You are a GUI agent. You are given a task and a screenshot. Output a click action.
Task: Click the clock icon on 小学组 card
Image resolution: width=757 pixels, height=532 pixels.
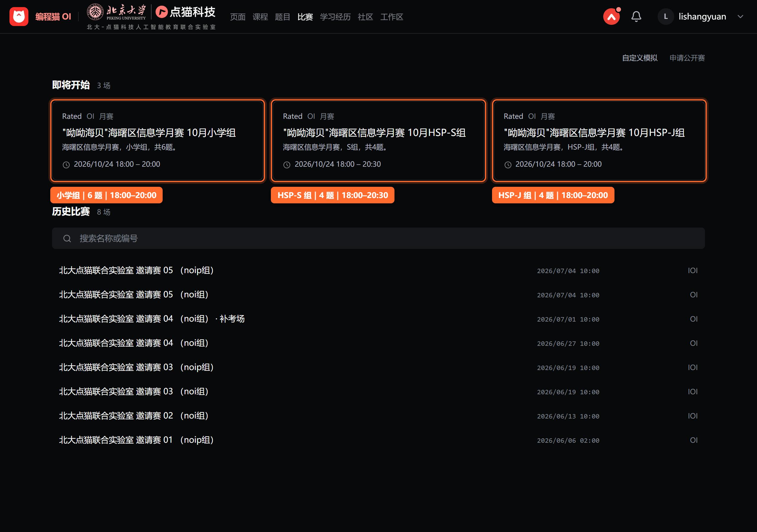[66, 165]
